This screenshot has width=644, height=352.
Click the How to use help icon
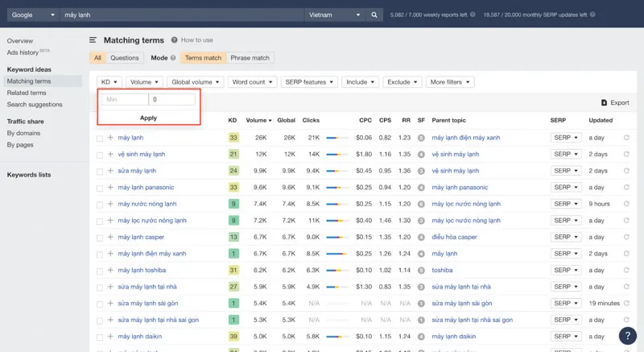point(174,39)
